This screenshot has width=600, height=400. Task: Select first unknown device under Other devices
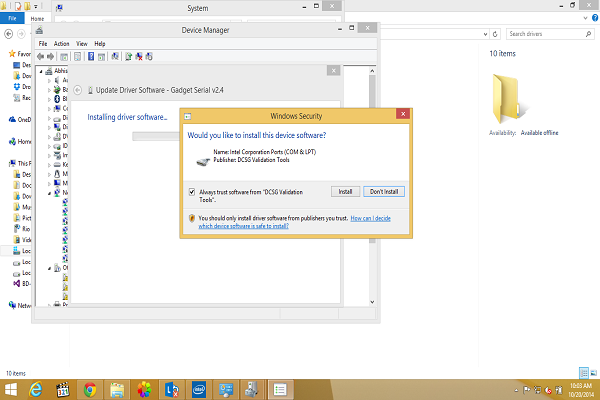65,278
